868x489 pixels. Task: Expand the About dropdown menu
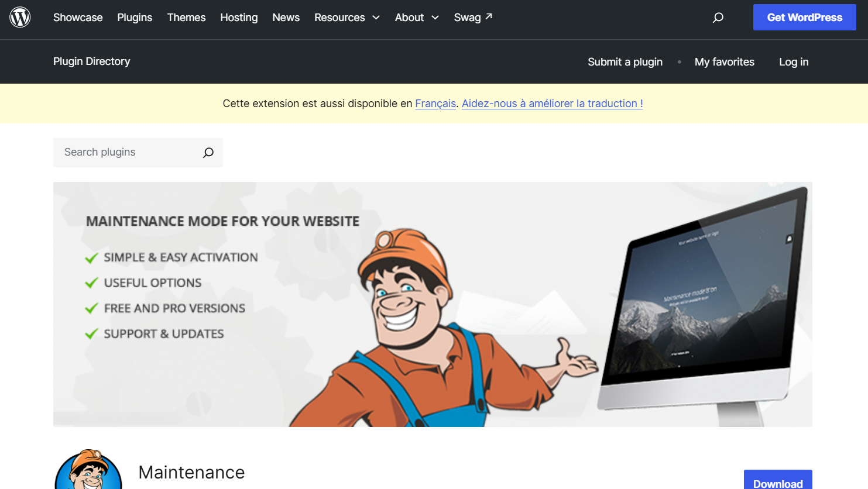coord(417,18)
